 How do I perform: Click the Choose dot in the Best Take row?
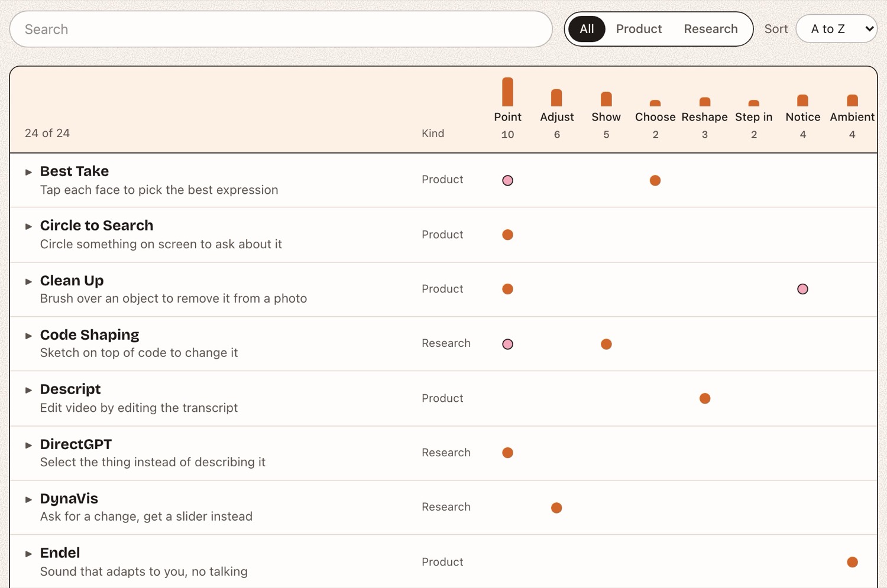click(655, 180)
